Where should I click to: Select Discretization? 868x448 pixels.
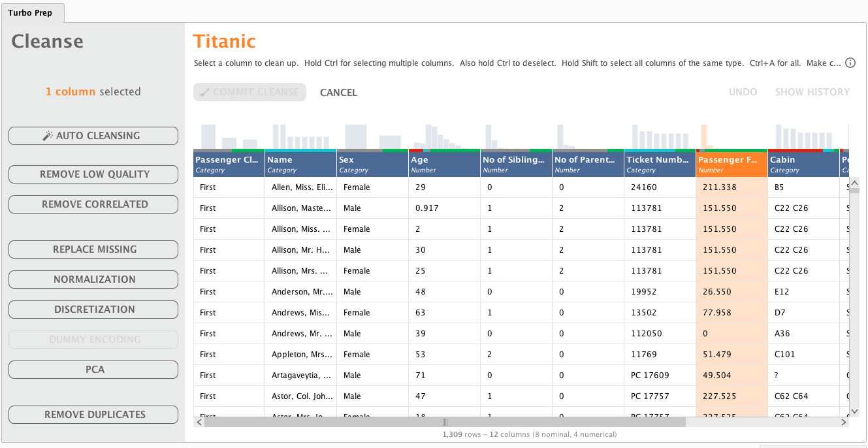(x=93, y=310)
